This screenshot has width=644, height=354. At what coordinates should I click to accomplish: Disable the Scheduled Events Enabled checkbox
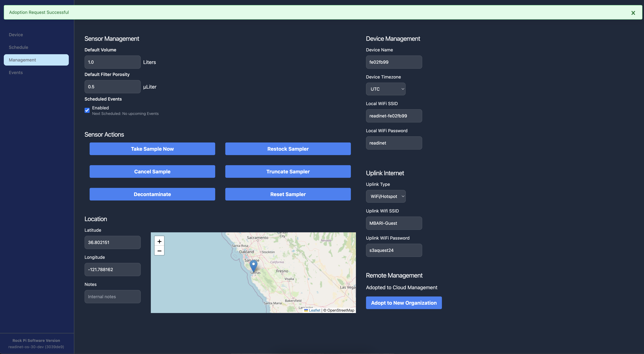[x=87, y=110]
